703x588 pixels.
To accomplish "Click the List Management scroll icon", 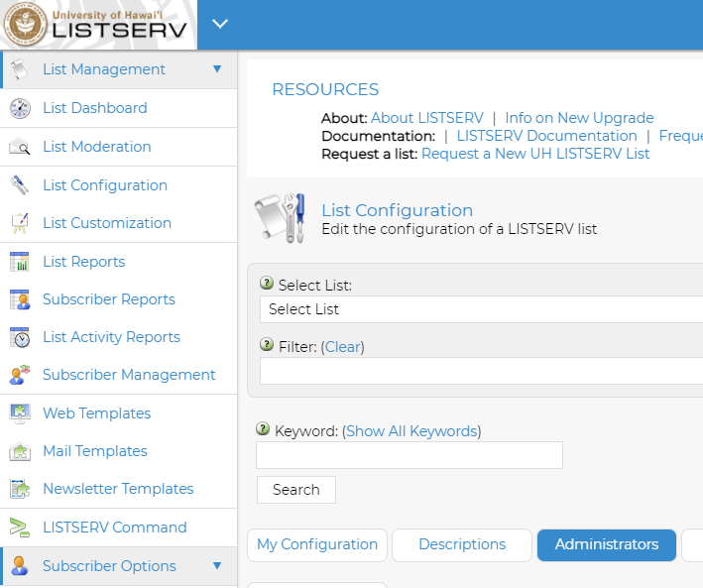I will pos(19,69).
